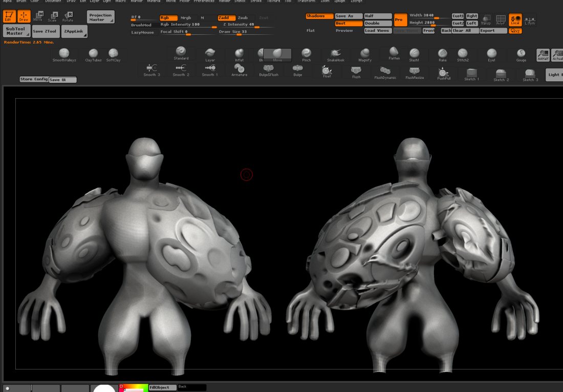Enable the LazyMouse option
This screenshot has width=563, height=392.
143,32
